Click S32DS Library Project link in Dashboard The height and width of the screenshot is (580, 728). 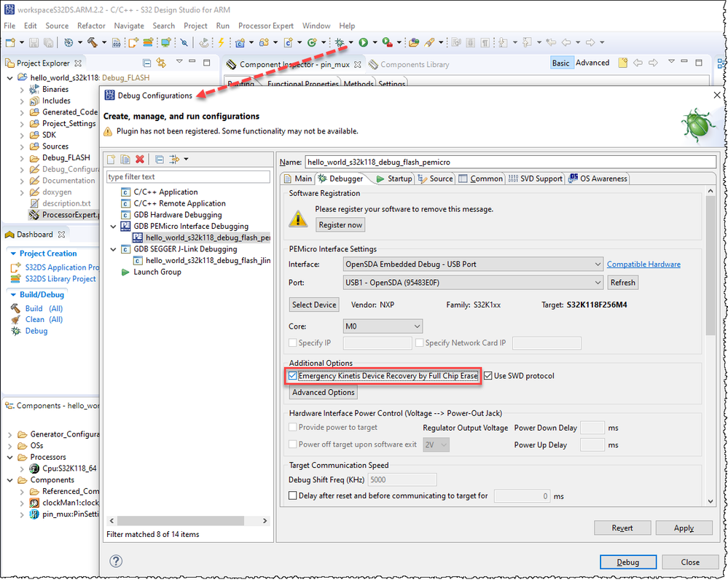click(60, 278)
